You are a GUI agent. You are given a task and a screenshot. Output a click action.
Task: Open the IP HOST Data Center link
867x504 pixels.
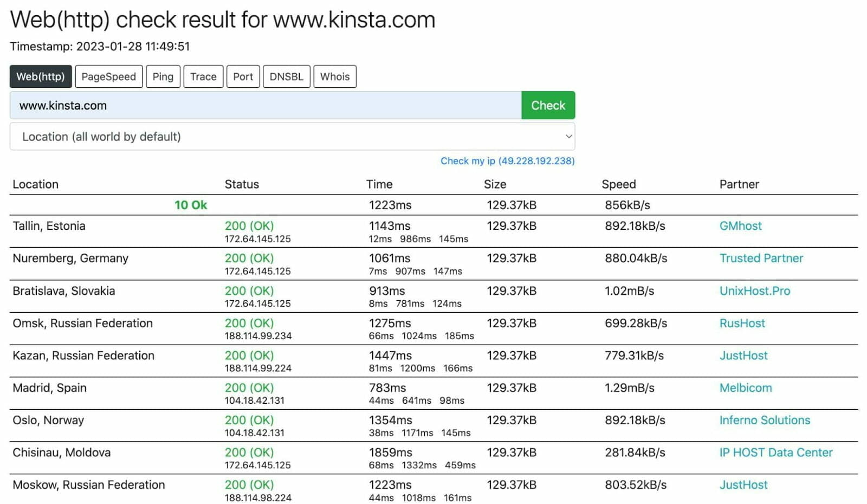point(776,453)
